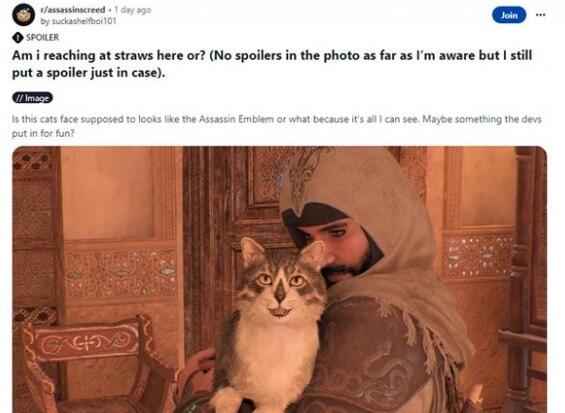Open the post titled 'Am i reaching at straws'

click(272, 64)
